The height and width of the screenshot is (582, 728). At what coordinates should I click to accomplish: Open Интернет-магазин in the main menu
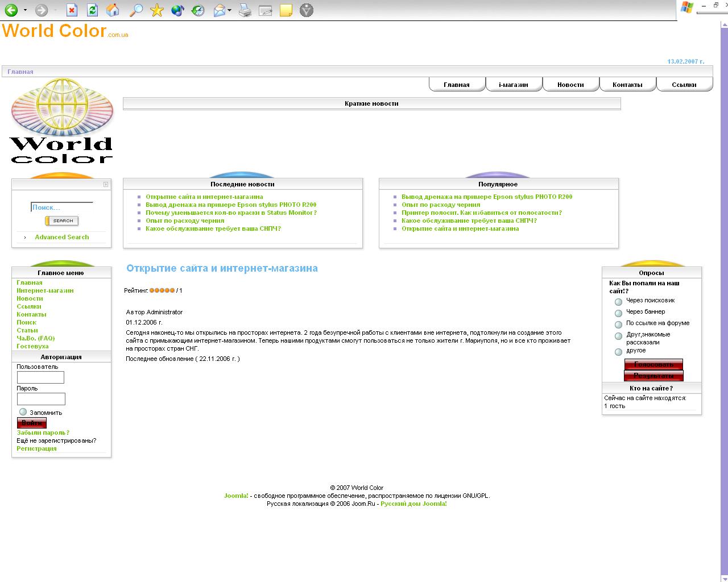(45, 290)
